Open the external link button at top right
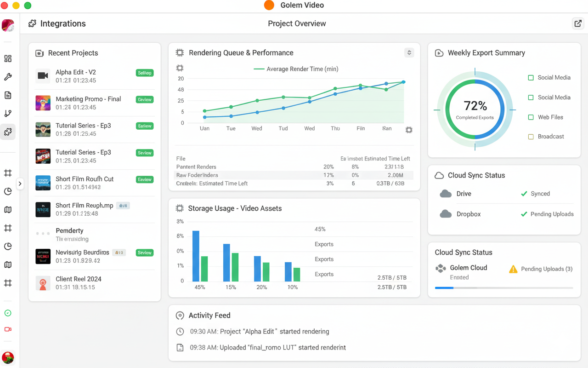Image resolution: width=588 pixels, height=368 pixels. pyautogui.click(x=577, y=23)
